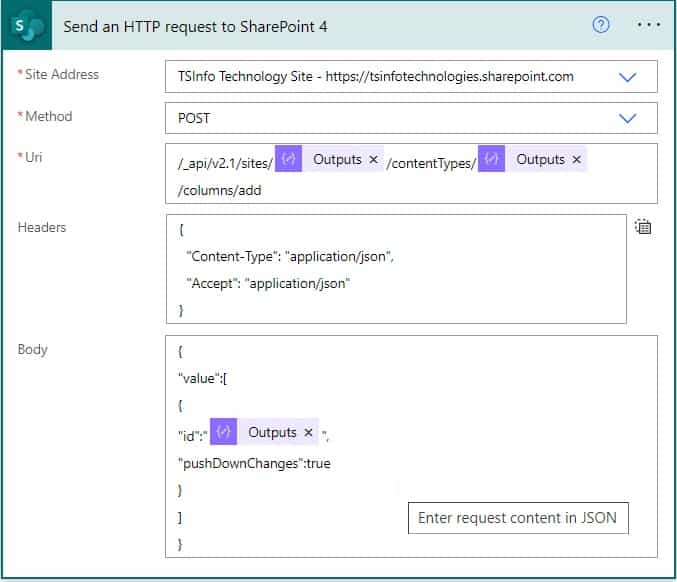Click the Accept application/json header line
Screen dimensions: 677x582
pyautogui.click(x=268, y=284)
